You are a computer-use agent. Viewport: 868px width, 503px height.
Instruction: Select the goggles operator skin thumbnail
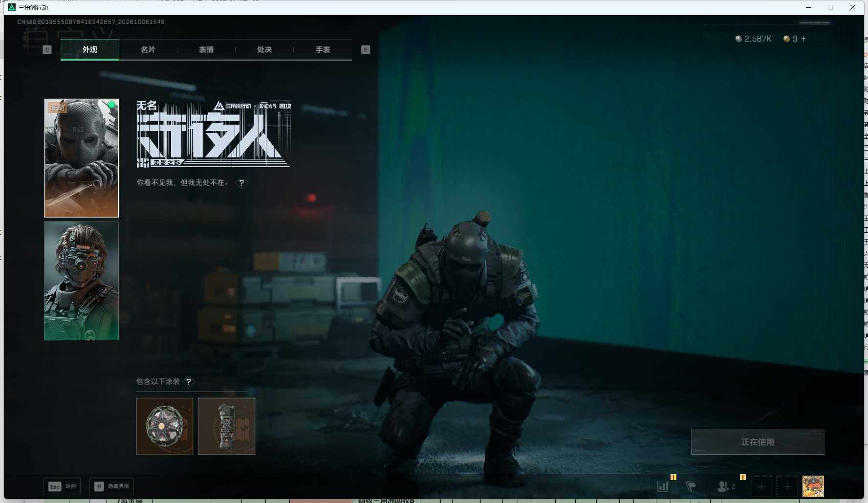click(x=82, y=281)
